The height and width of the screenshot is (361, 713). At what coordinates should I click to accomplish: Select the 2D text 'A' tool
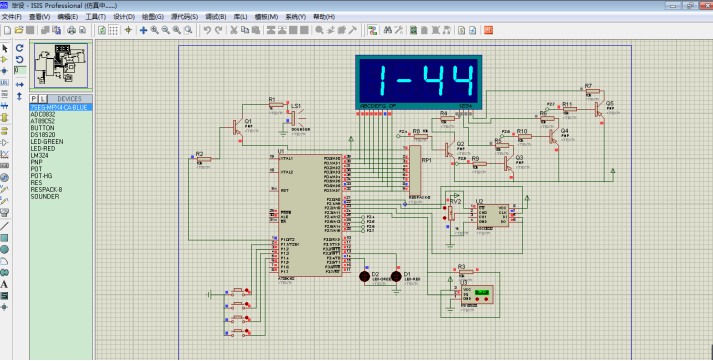click(x=5, y=284)
